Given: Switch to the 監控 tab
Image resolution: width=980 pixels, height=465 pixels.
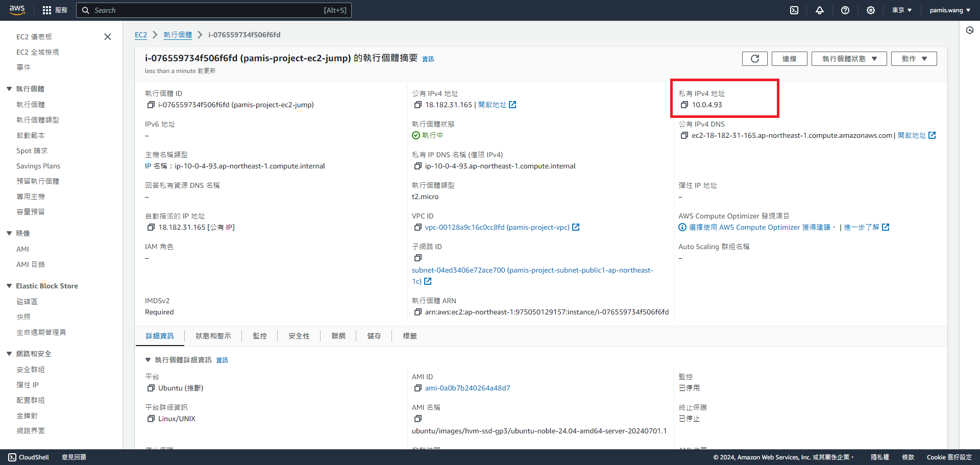Looking at the screenshot, I should coord(260,336).
